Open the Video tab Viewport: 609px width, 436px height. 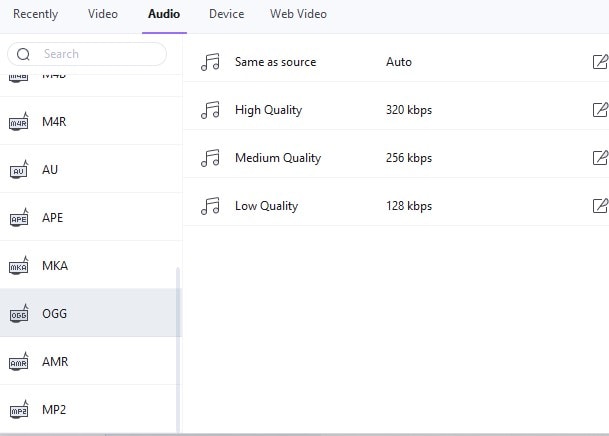pos(103,14)
